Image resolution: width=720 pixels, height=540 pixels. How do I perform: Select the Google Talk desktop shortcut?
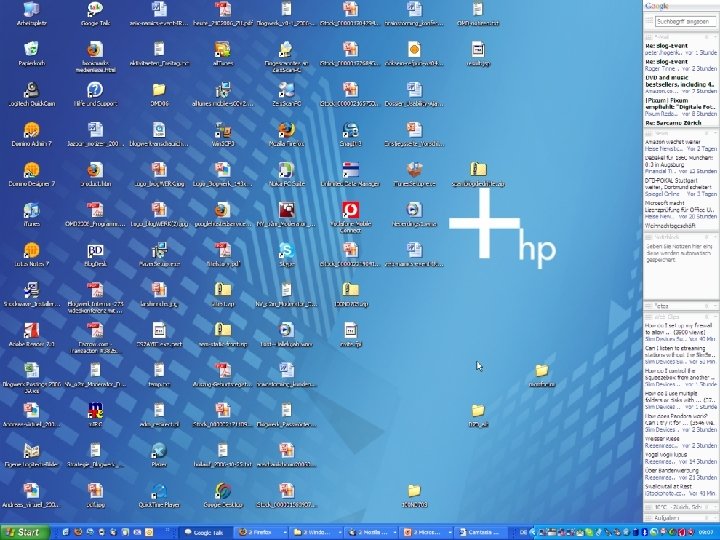95,14
